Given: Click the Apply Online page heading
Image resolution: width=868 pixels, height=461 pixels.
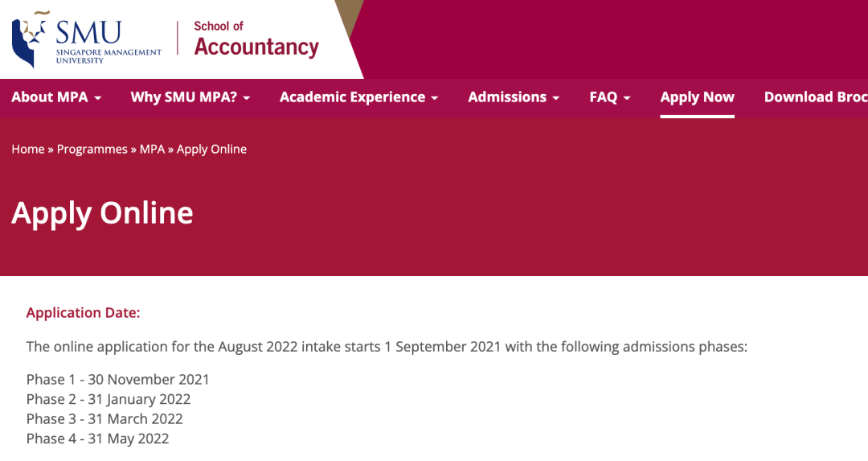Looking at the screenshot, I should point(102,214).
